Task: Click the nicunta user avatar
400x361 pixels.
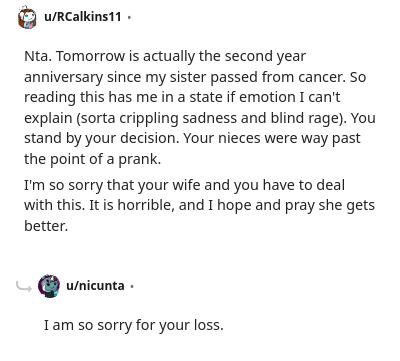Action: pyautogui.click(x=49, y=286)
